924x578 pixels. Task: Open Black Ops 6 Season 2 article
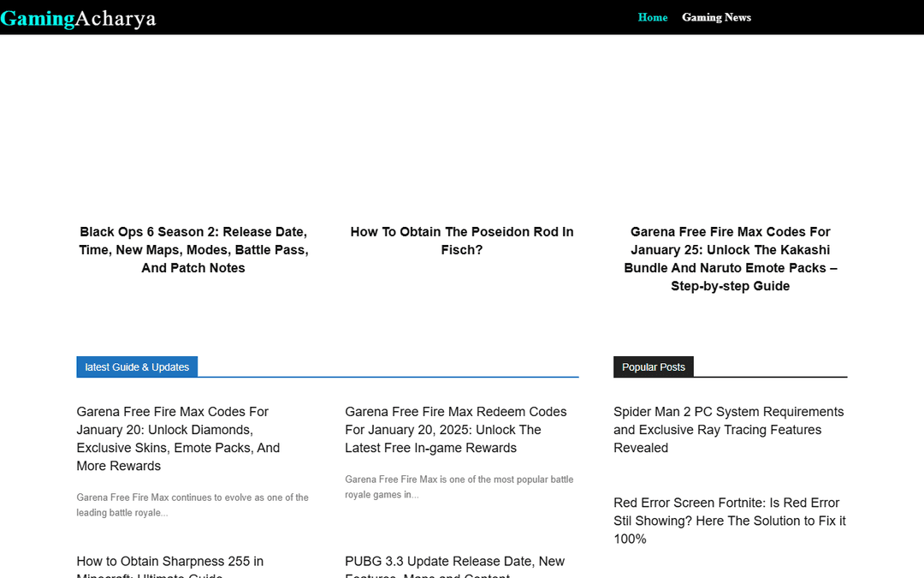point(193,249)
